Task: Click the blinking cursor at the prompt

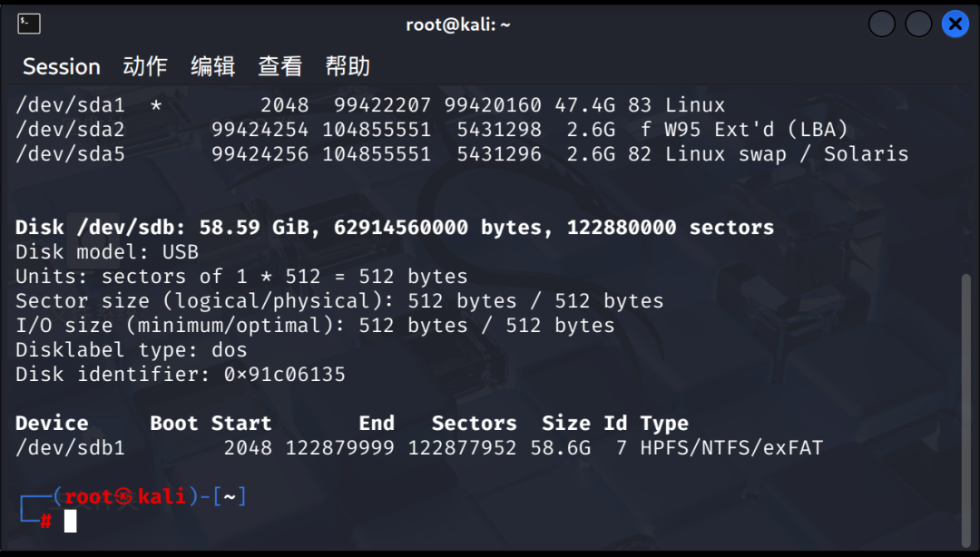Action: tap(70, 521)
